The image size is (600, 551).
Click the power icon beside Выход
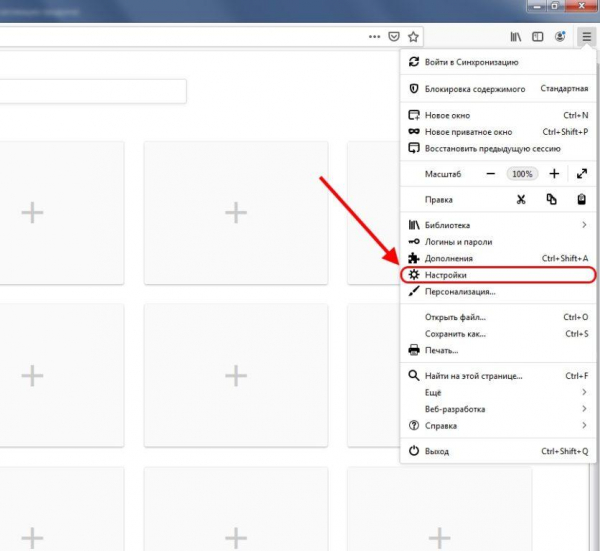(x=414, y=451)
